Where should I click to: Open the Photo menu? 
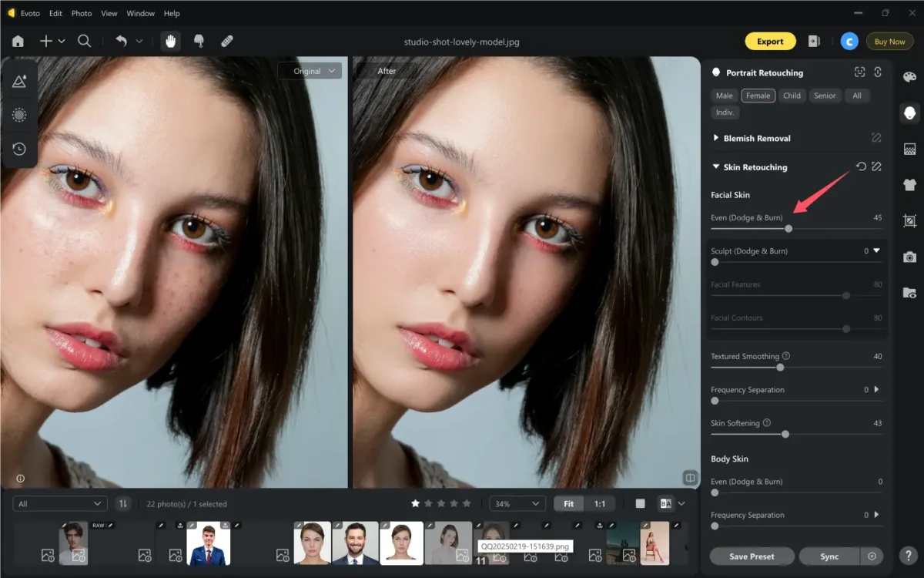pyautogui.click(x=82, y=13)
